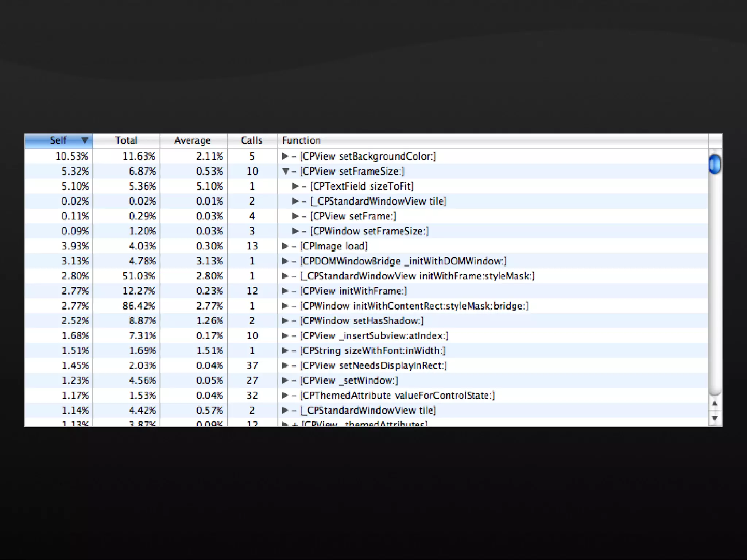Collapse the CPView setFrameSize: row
The height and width of the screenshot is (560, 747).
(285, 171)
